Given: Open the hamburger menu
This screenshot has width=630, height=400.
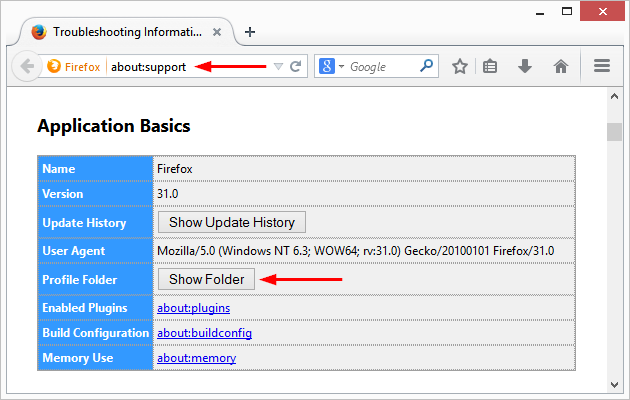Looking at the screenshot, I should (x=602, y=66).
